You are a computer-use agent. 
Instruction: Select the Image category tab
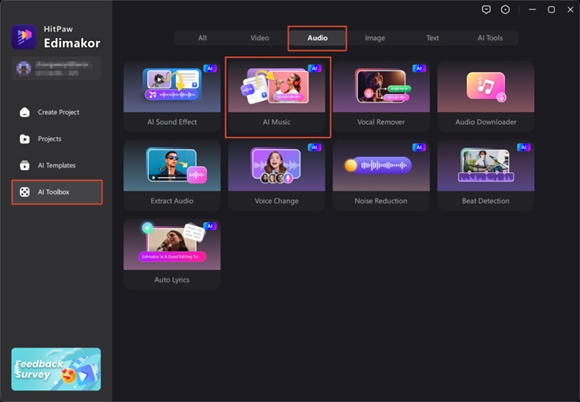tap(375, 38)
